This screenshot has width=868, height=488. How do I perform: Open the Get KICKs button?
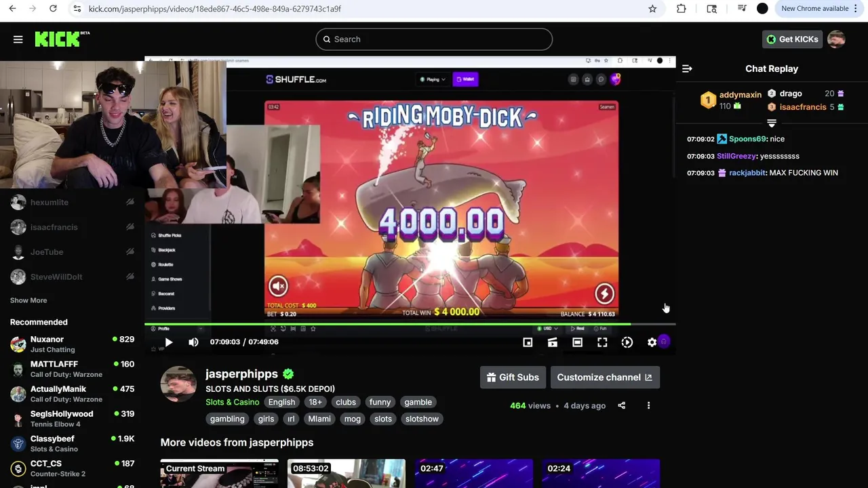[x=792, y=39]
